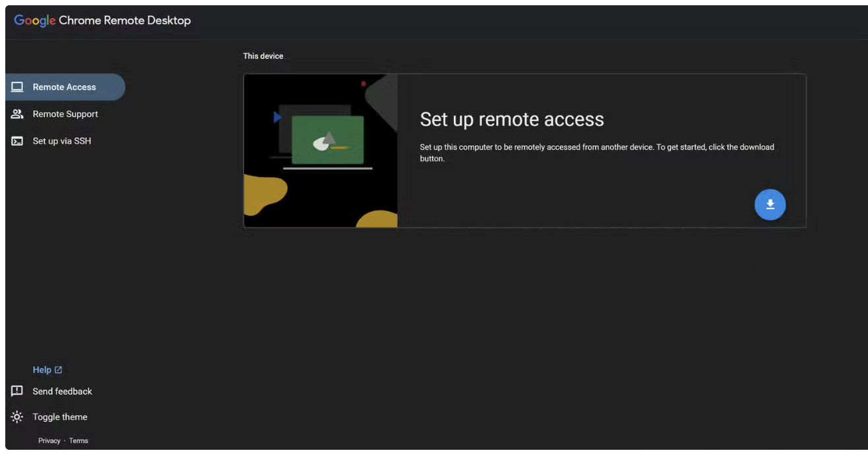Open the Remote Support tab

[x=65, y=114]
